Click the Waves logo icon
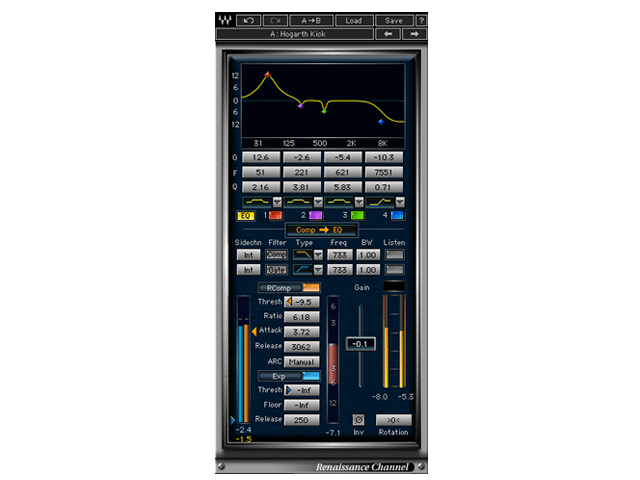 225,20
